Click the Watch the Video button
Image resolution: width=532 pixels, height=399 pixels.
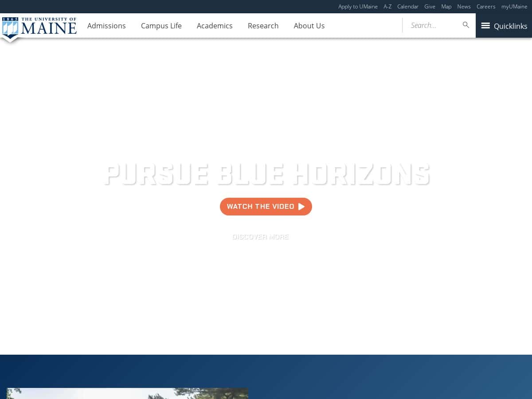(x=266, y=207)
